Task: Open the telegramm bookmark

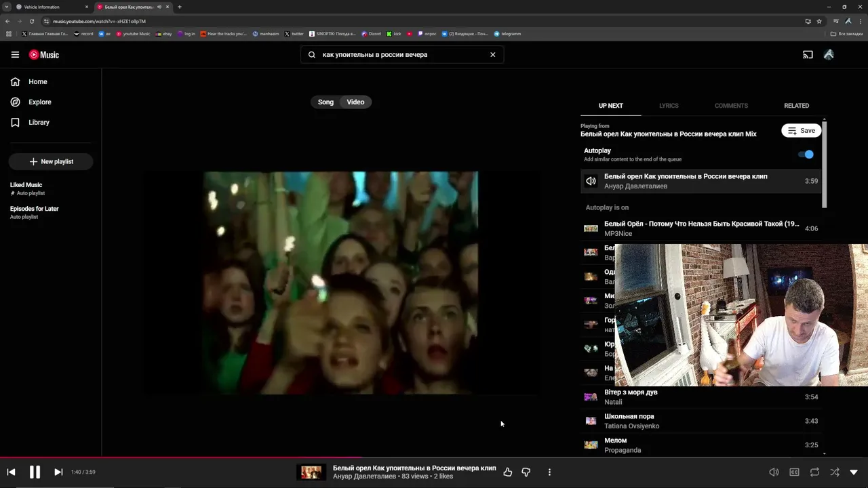Action: click(507, 34)
